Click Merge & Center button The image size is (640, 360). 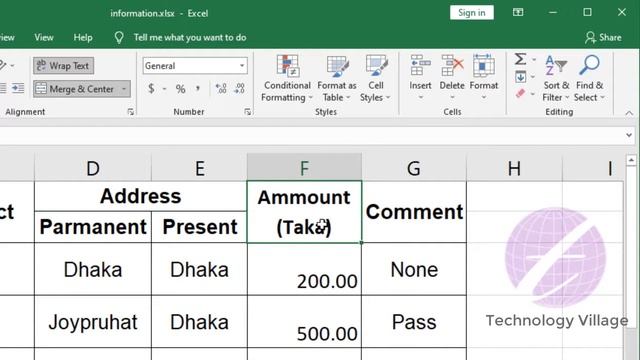point(75,89)
